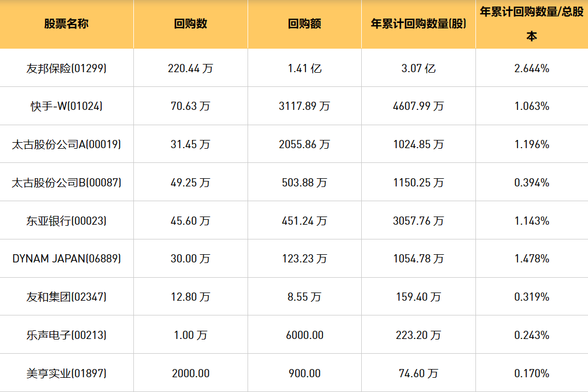Select the 6000.00 buyback amount cell
Image resolution: width=588 pixels, height=392 pixels.
[304, 335]
